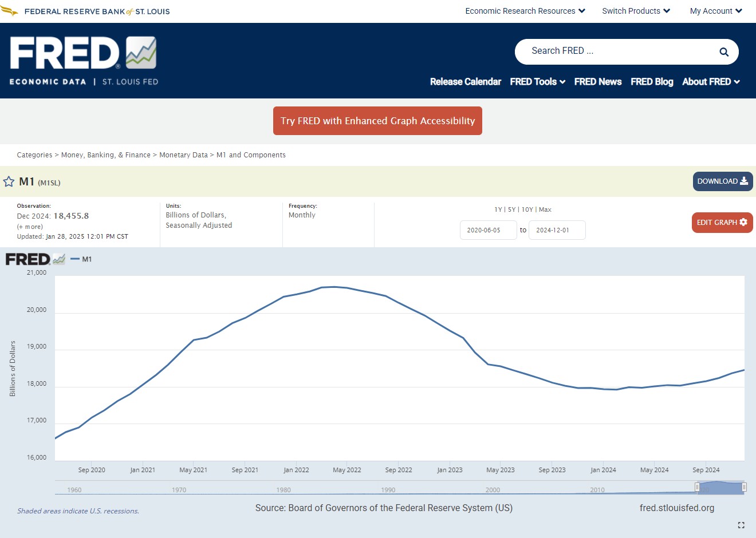
Task: Expand About FRED menu
Action: coord(711,82)
